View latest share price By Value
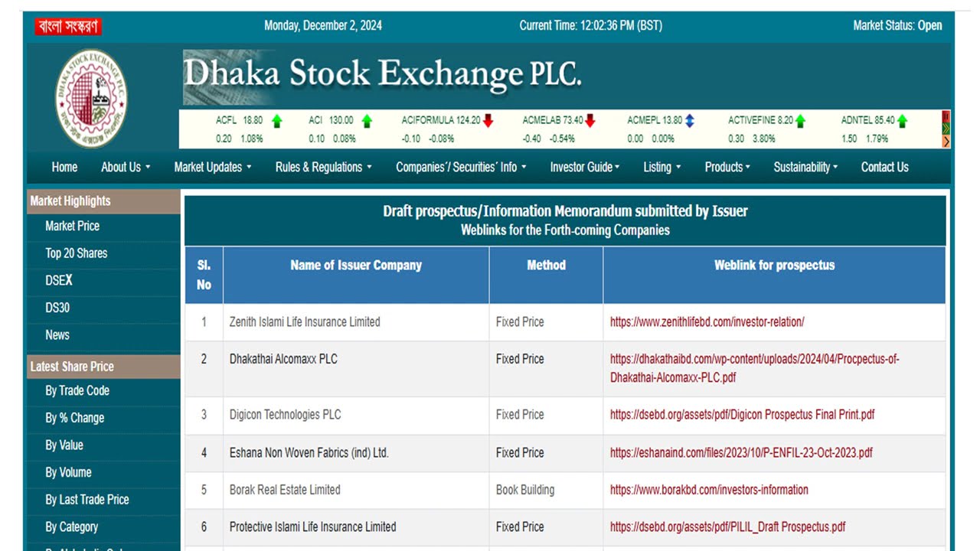Viewport: 980px width, 551px height. click(64, 445)
